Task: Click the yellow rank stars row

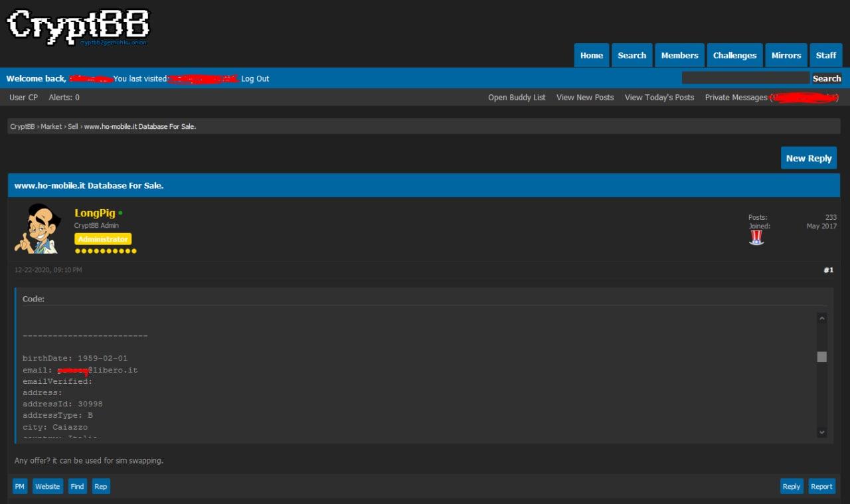Action: 106,251
